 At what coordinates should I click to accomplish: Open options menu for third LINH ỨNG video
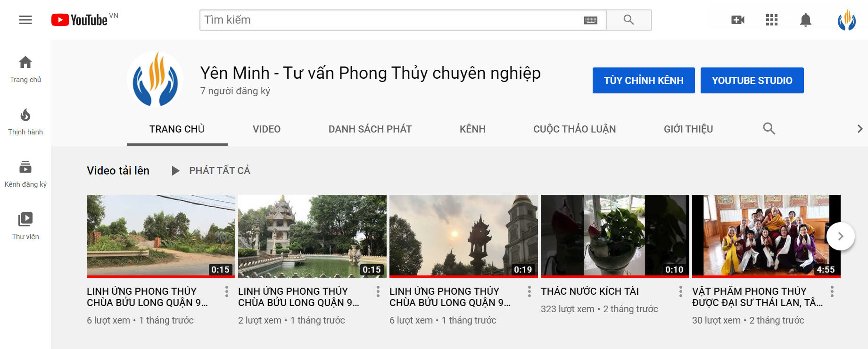[529, 291]
